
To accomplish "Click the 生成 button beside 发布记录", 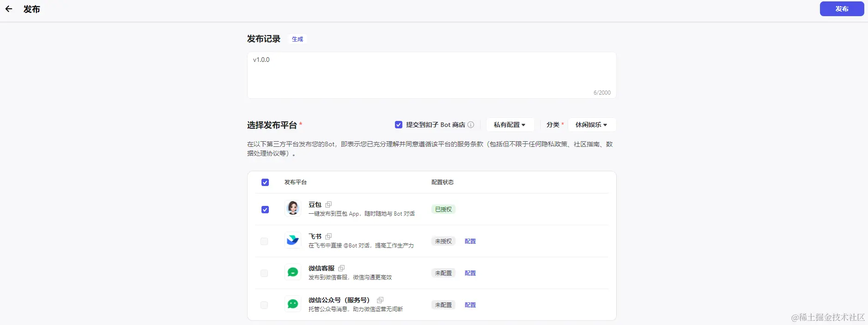I will 297,39.
